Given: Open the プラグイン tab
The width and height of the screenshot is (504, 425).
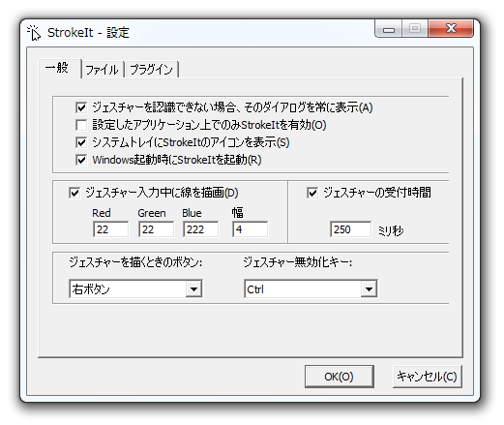Looking at the screenshot, I should coord(151,70).
